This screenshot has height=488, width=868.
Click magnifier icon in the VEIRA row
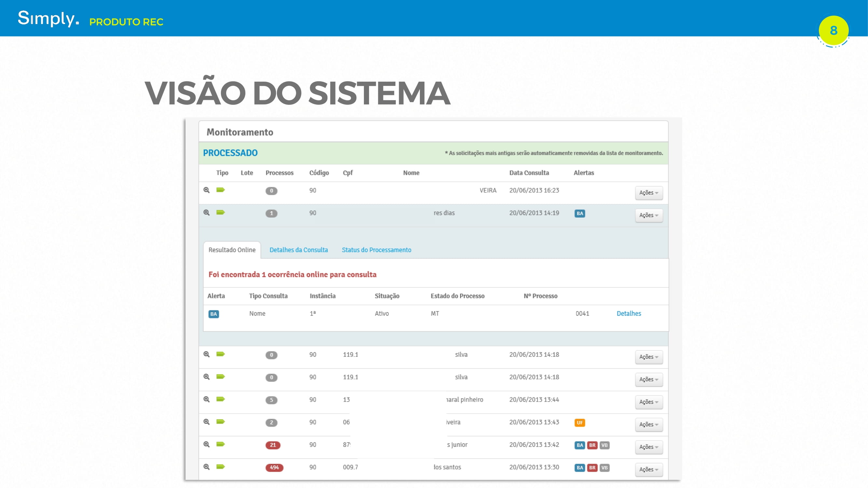point(207,190)
